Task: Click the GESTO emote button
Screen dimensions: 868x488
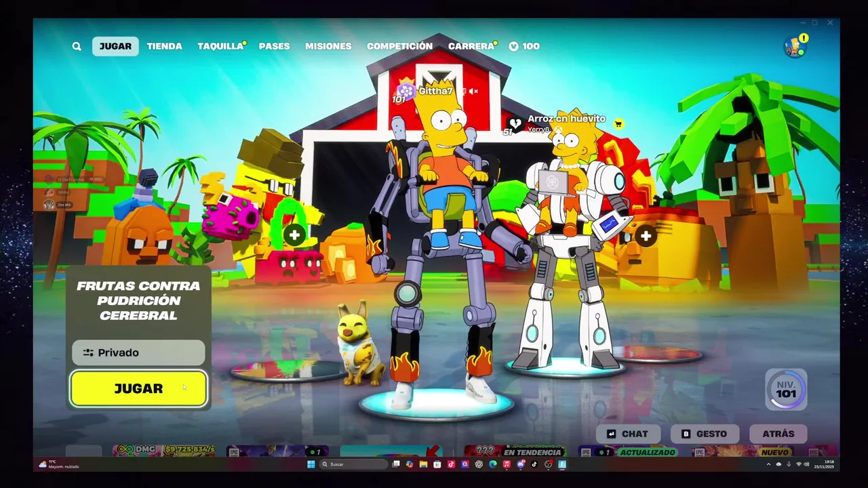Action: pyautogui.click(x=704, y=434)
